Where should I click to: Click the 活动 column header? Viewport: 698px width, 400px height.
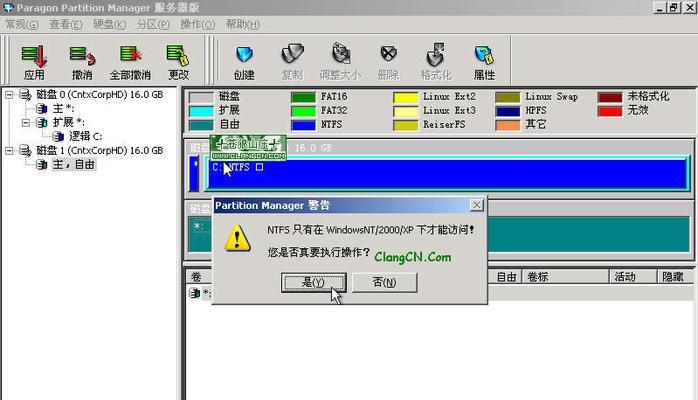(633, 277)
